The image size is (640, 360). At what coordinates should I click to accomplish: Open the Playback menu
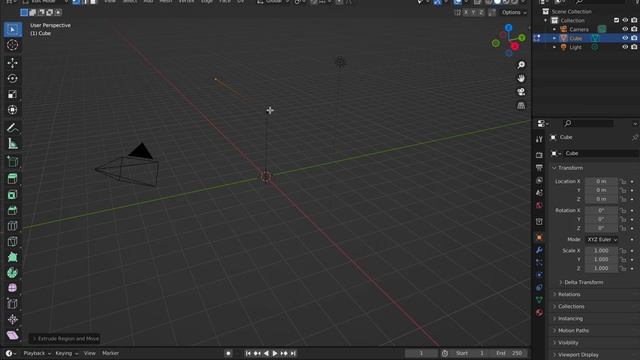click(x=37, y=353)
